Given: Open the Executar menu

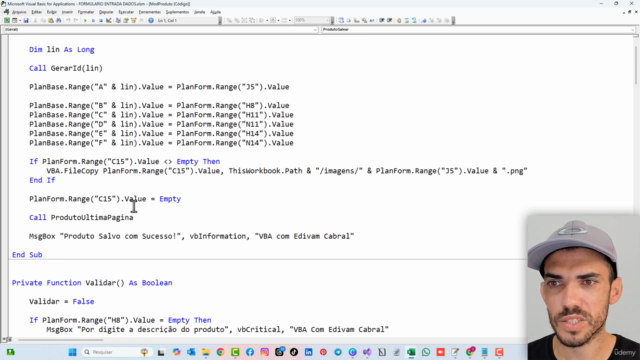Looking at the screenshot, I should pos(126,12).
